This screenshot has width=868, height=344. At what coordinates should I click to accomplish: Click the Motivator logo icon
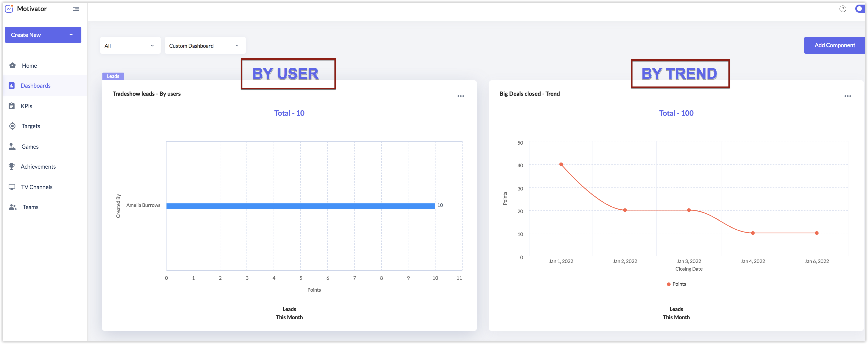tap(9, 9)
